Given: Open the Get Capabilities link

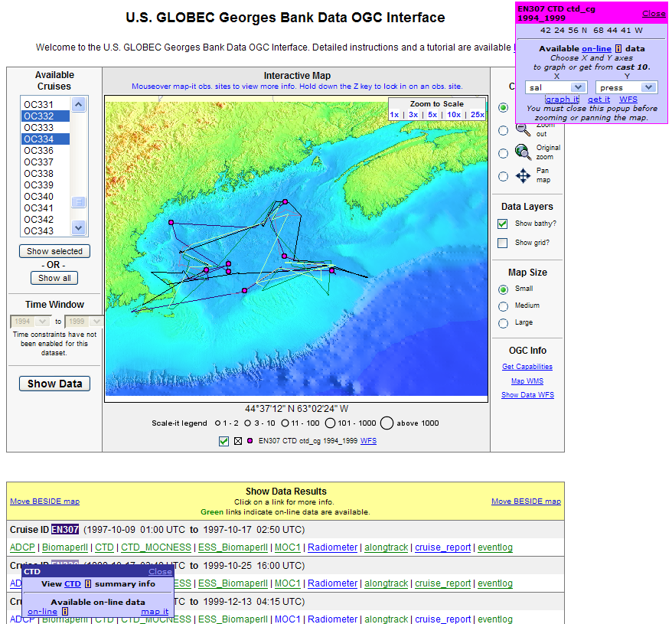Looking at the screenshot, I should pos(527,367).
